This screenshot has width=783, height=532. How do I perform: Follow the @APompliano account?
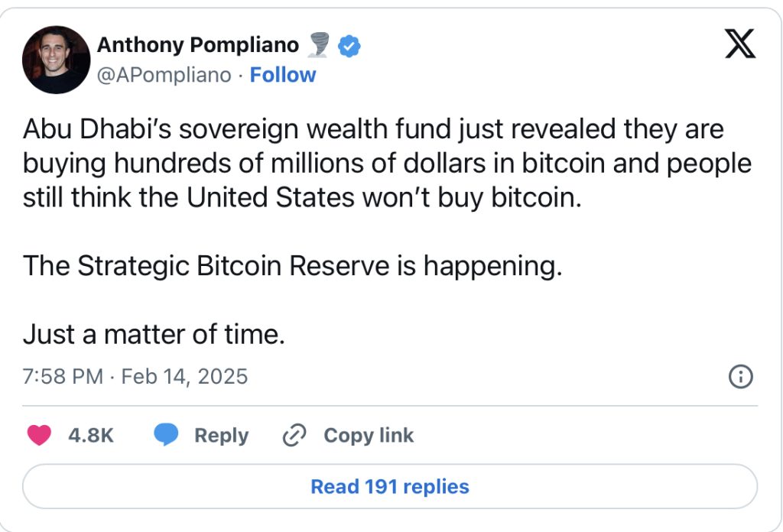click(x=283, y=75)
